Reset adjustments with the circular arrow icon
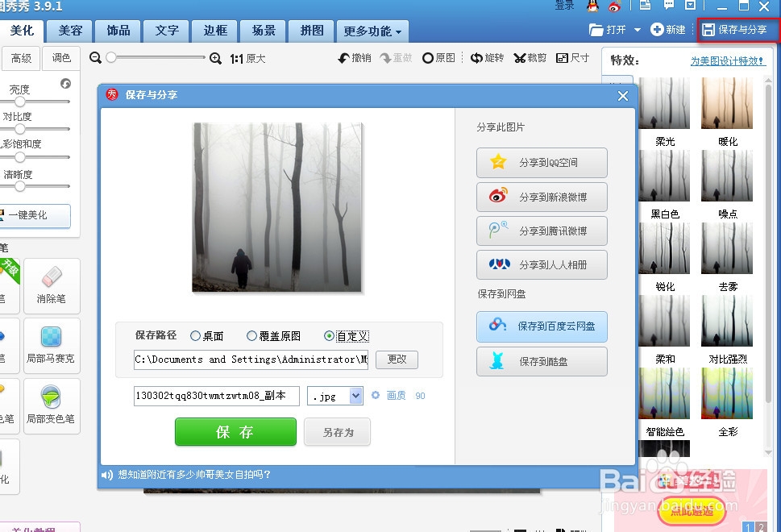This screenshot has width=781, height=532. pyautogui.click(x=66, y=84)
